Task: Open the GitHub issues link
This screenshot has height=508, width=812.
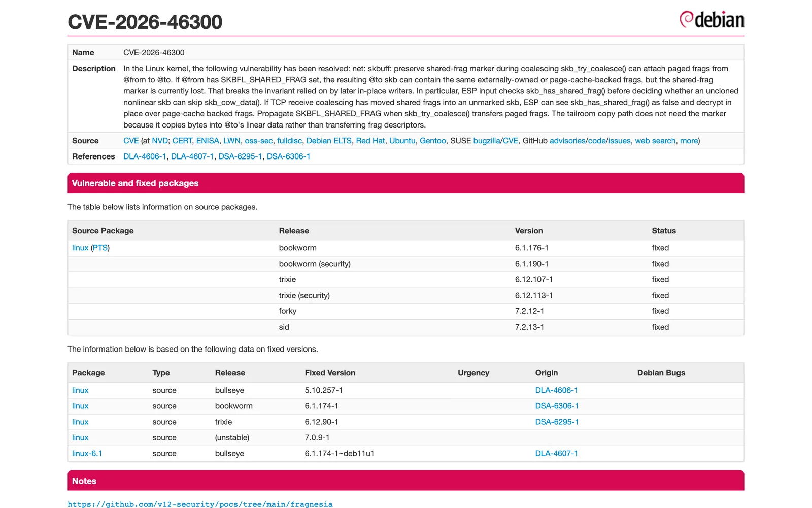Action: (620, 141)
